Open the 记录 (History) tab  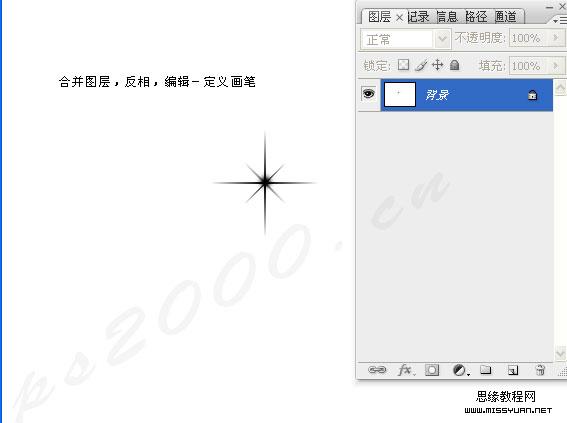coord(418,17)
